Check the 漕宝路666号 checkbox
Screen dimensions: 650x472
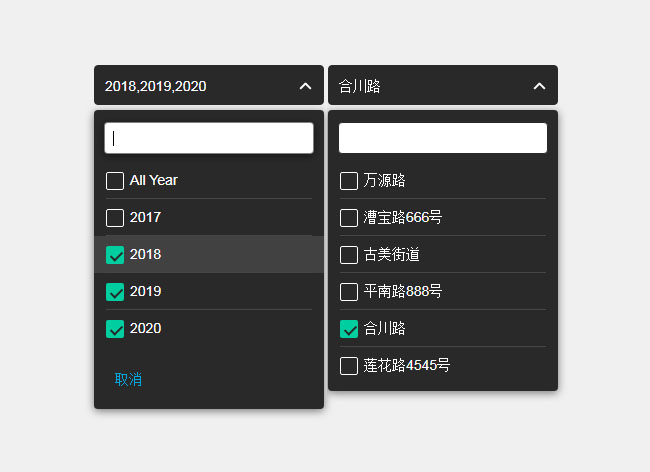[x=349, y=218]
